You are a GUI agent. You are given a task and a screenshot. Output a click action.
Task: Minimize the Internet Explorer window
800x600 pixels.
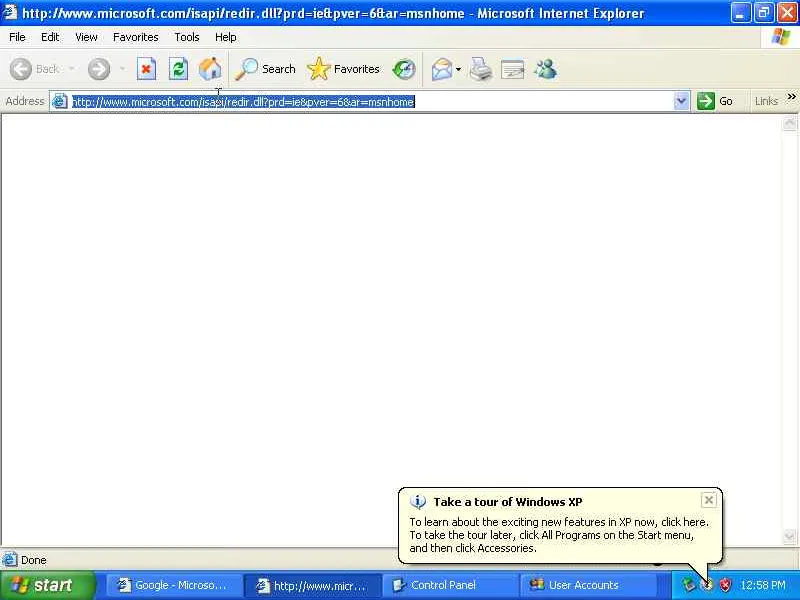point(740,13)
